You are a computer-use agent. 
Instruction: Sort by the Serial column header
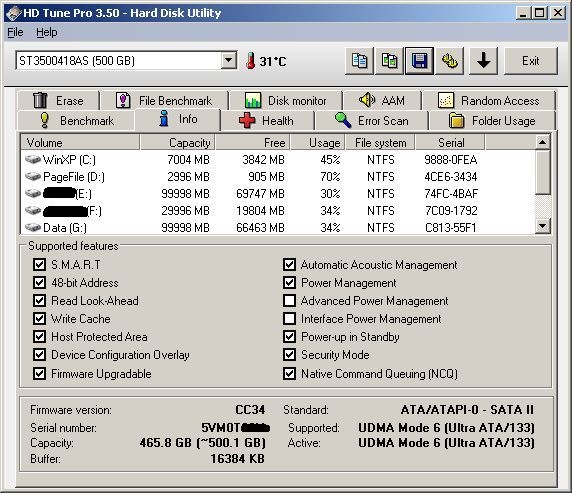[x=450, y=142]
